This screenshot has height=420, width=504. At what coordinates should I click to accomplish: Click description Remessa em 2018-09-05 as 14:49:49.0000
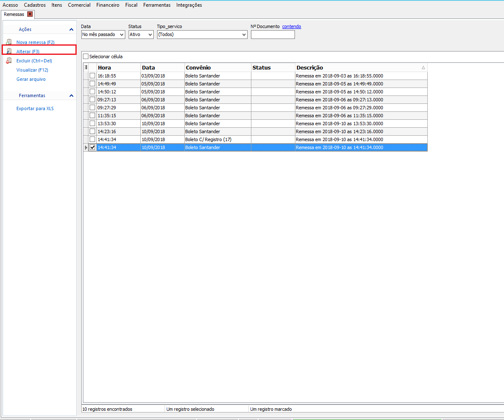pos(361,84)
